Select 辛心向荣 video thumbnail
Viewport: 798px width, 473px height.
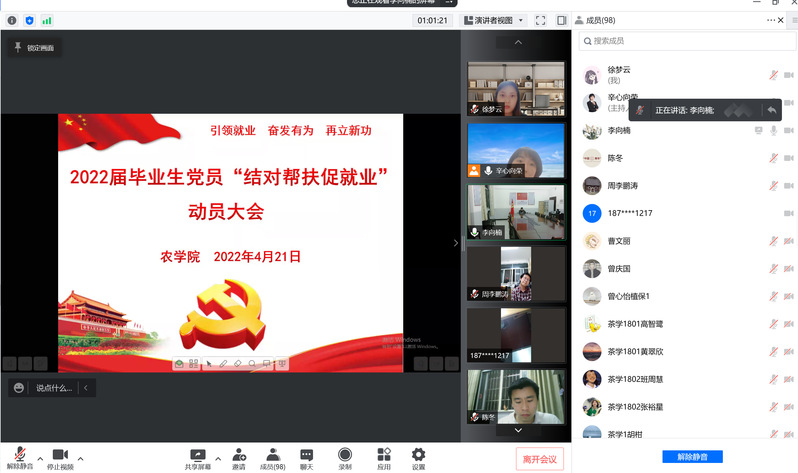[516, 150]
